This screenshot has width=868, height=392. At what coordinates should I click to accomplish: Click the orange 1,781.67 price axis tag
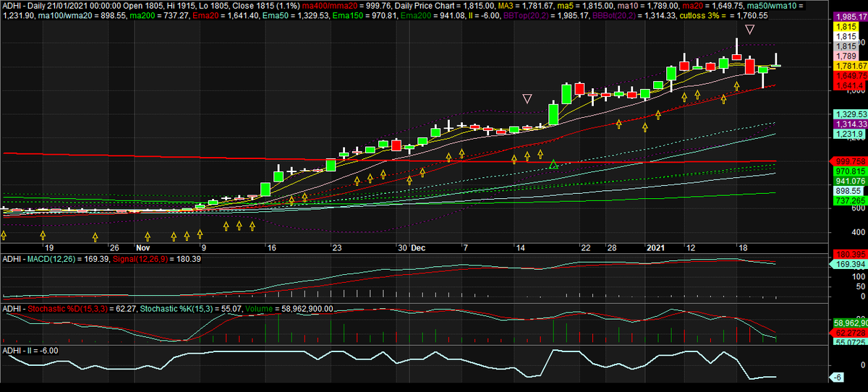click(851, 66)
